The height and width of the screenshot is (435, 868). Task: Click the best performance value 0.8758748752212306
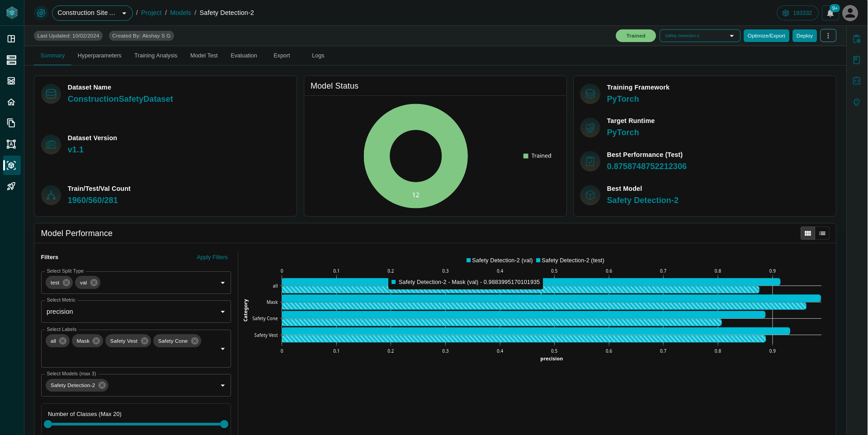(x=646, y=166)
